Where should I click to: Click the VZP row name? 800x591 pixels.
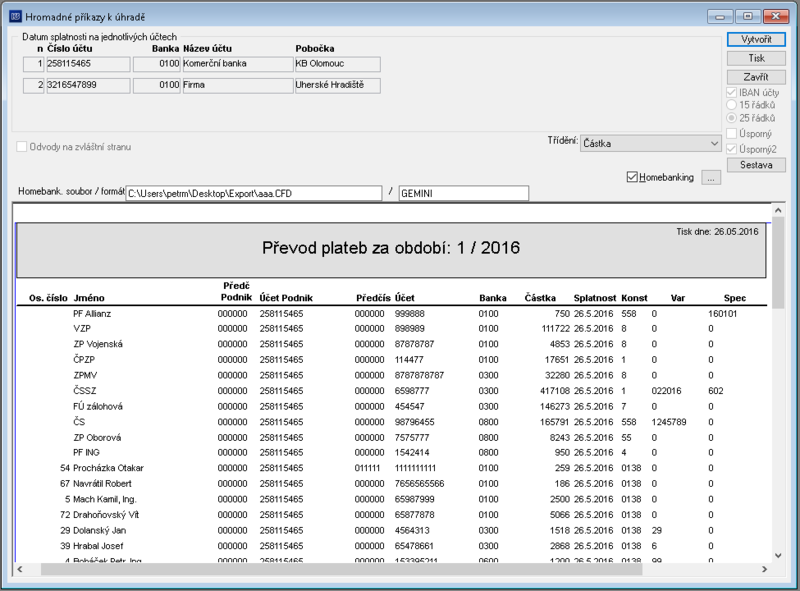click(x=82, y=329)
